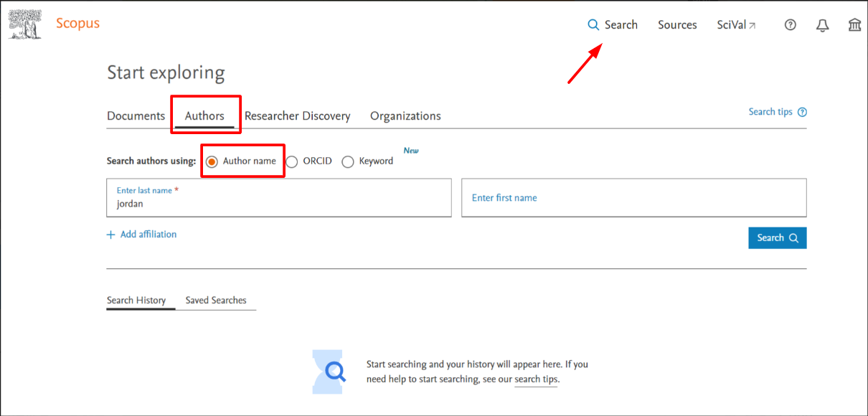Click the blue Search button
The width and height of the screenshot is (868, 416).
coord(777,237)
